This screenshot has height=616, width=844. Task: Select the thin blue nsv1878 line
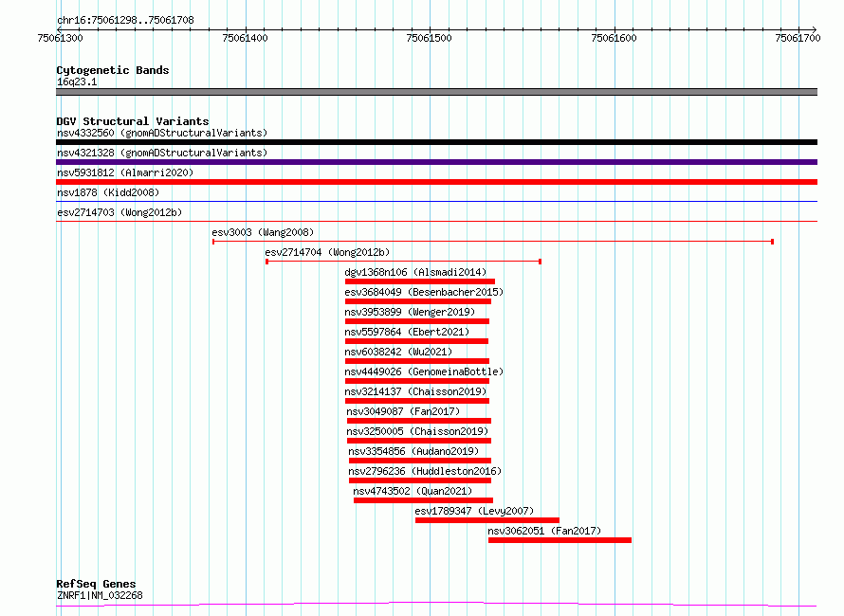[x=436, y=201]
